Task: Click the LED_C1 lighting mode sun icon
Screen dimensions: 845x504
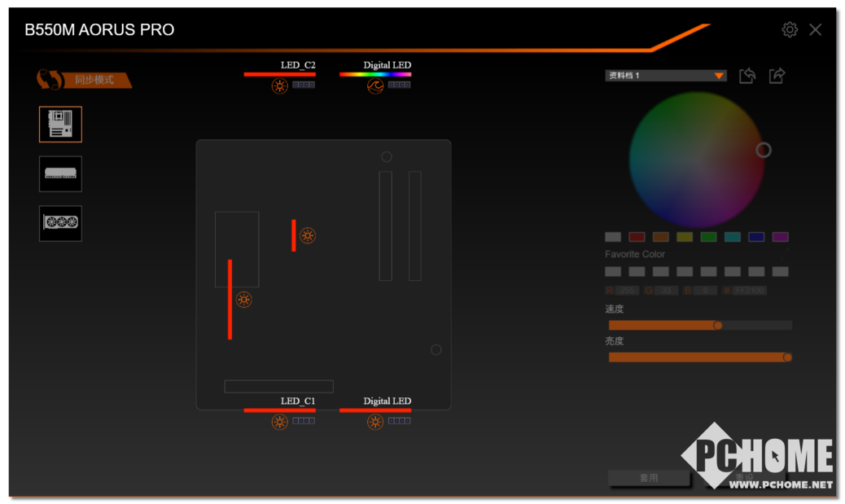Action: point(279,422)
